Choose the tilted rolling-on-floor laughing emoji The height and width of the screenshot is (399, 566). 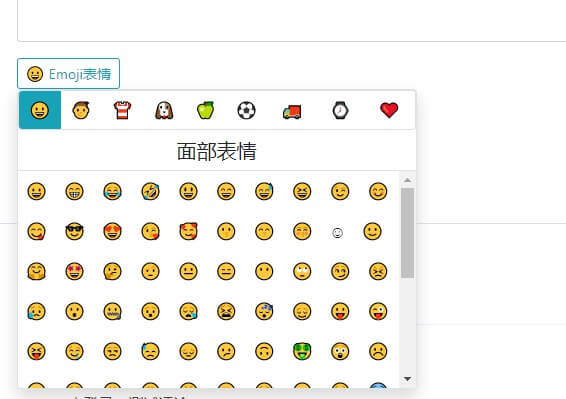(x=151, y=191)
